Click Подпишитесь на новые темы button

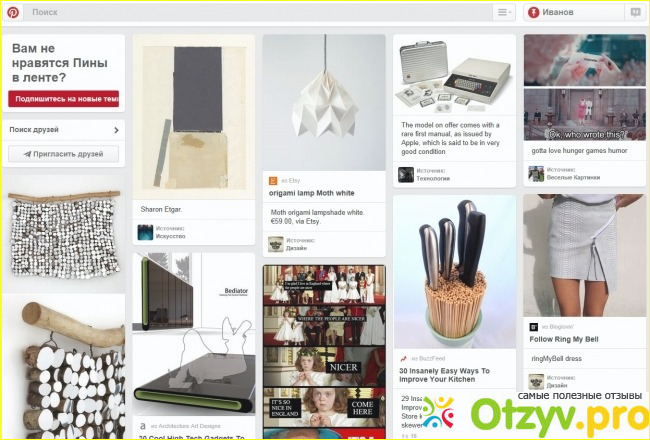click(64, 99)
